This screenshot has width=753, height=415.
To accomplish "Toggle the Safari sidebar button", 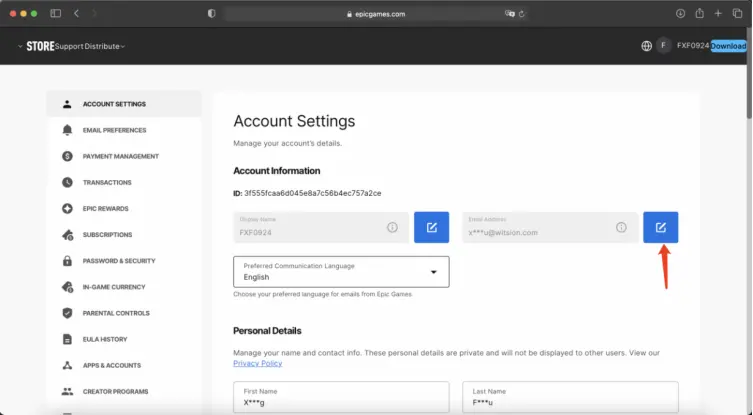I will [56, 13].
